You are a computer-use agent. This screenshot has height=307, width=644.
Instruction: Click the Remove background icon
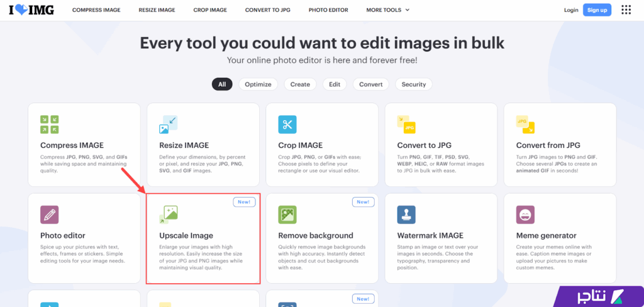287,215
